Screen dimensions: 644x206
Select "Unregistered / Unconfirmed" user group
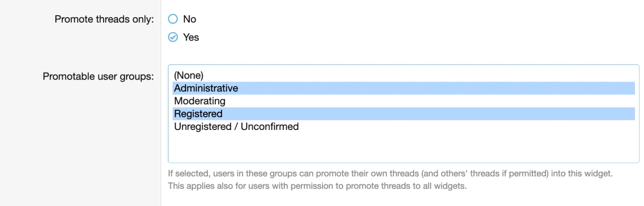click(236, 126)
